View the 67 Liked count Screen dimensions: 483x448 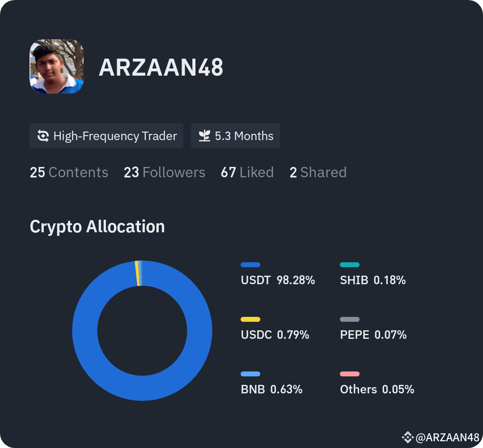[247, 172]
